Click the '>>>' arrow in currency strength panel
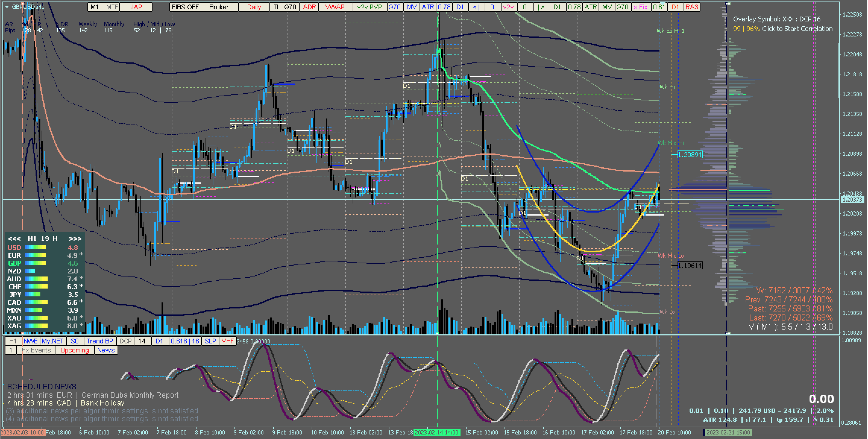This screenshot has height=439, width=868. 75,239
